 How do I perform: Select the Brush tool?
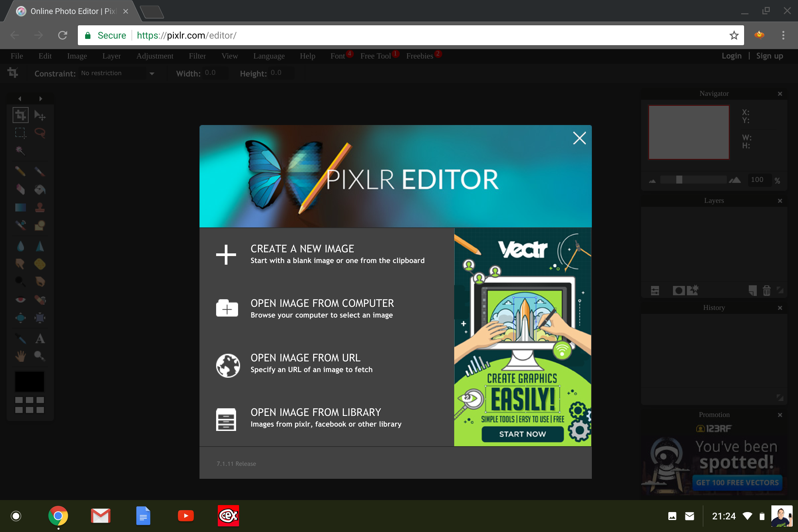pos(40,171)
